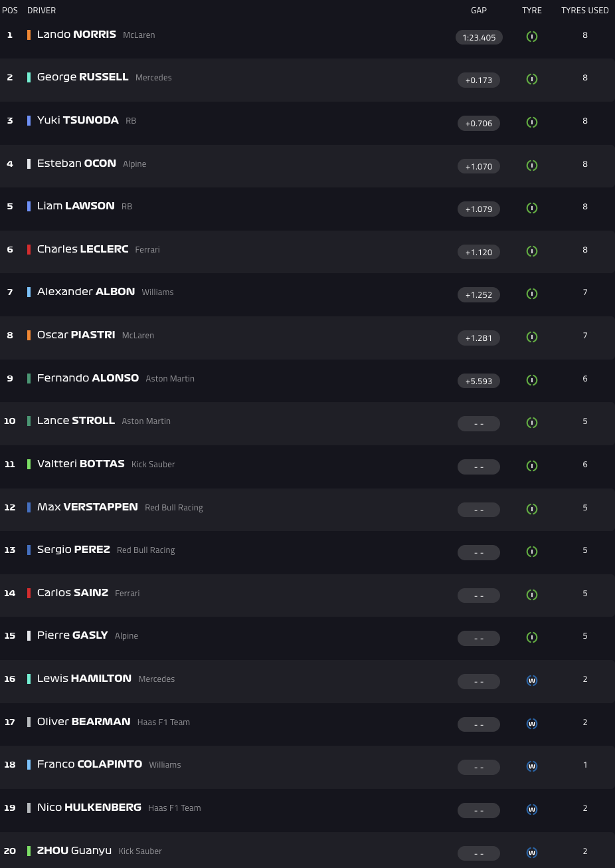This screenshot has width=615, height=868.
Task: Select the TYRE column header
Action: coord(532,11)
